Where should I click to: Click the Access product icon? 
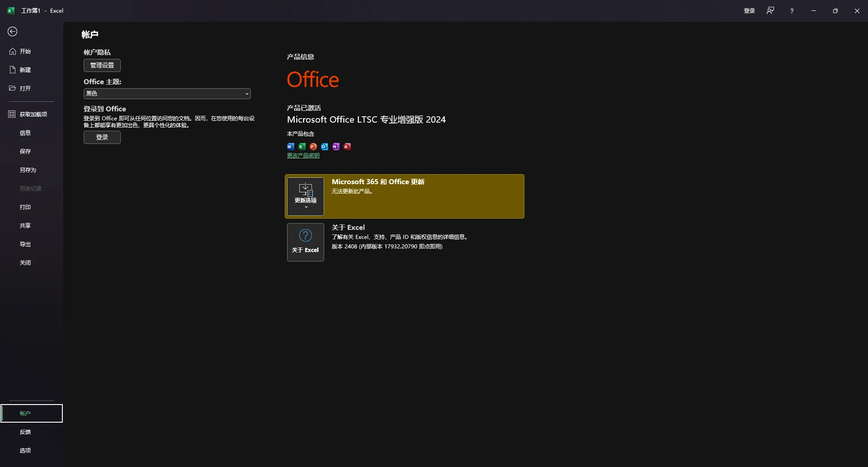coord(347,146)
